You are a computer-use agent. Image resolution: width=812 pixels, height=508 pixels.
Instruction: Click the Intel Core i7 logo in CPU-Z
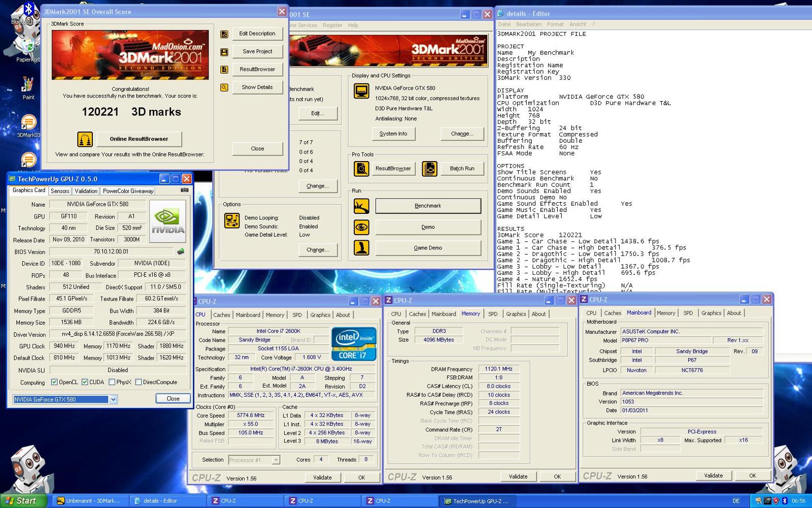(x=354, y=344)
